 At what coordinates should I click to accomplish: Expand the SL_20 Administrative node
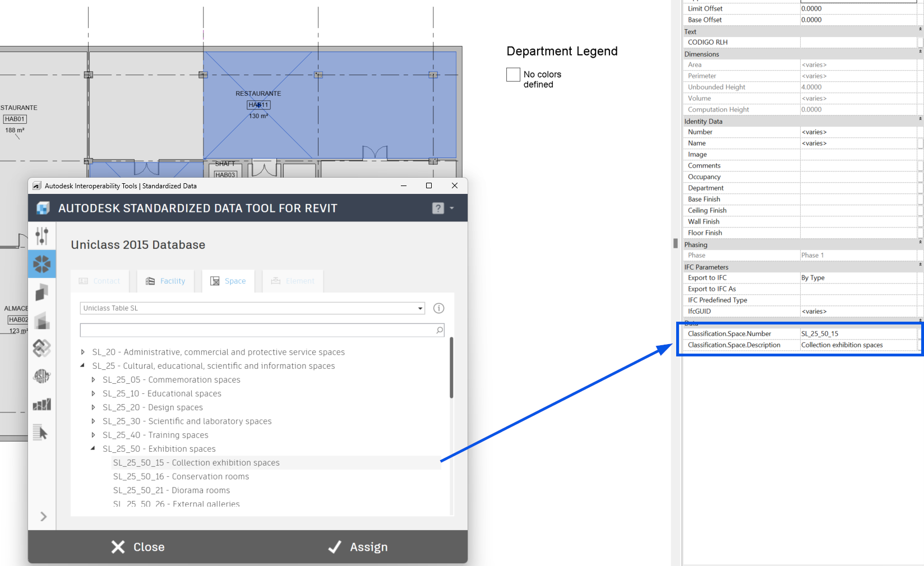pos(83,352)
